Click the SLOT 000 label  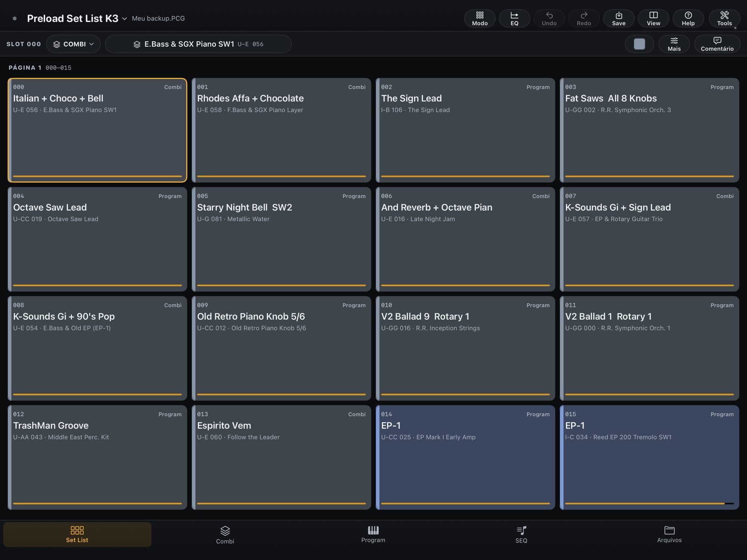pyautogui.click(x=24, y=44)
